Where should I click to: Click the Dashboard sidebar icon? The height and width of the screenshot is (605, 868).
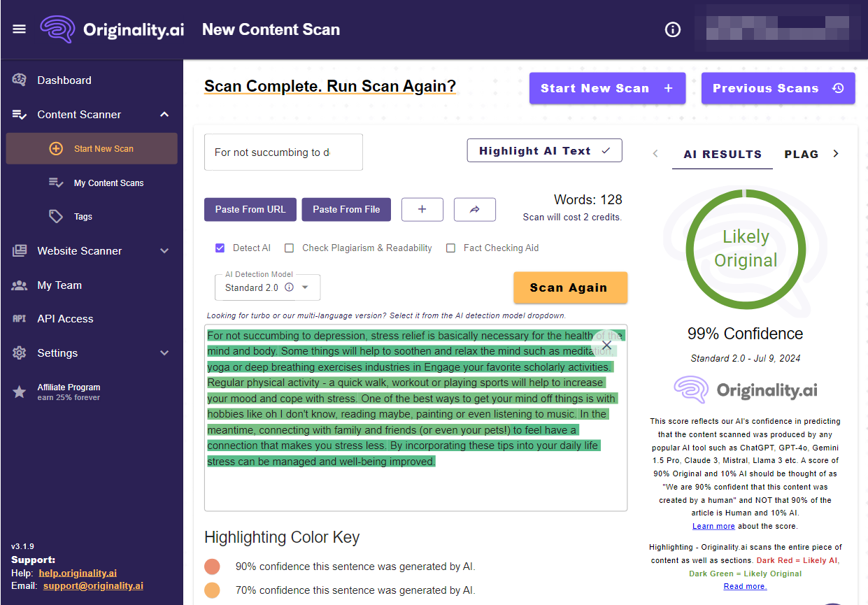pos(20,80)
